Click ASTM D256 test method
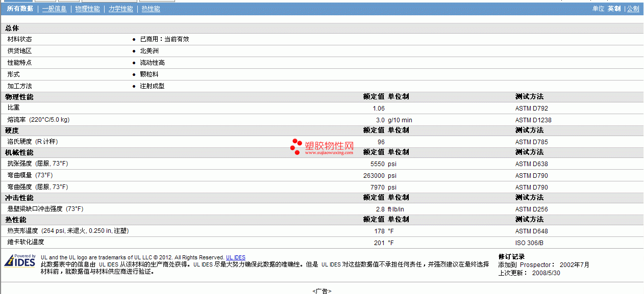 point(532,209)
